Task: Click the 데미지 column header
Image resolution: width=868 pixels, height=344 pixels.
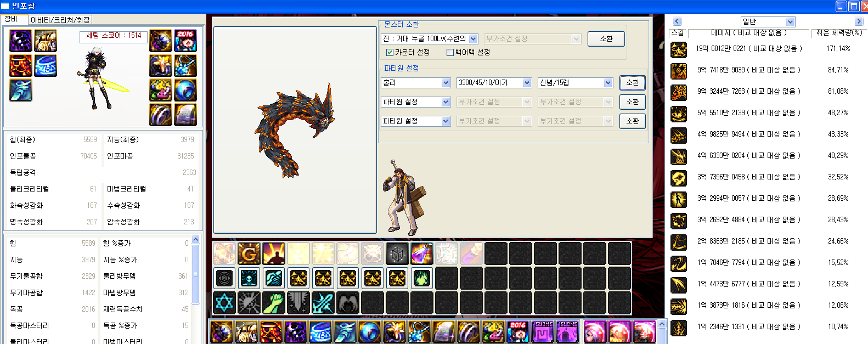Action: pyautogui.click(x=749, y=33)
